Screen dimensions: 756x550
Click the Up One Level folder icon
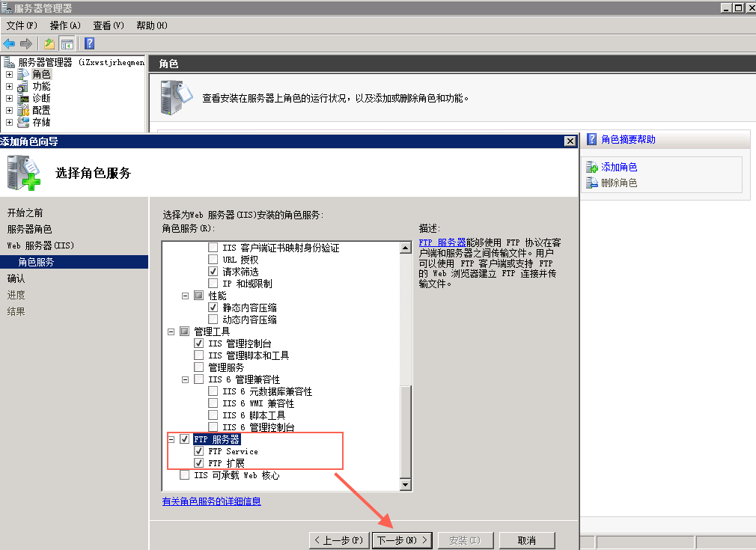coord(49,43)
